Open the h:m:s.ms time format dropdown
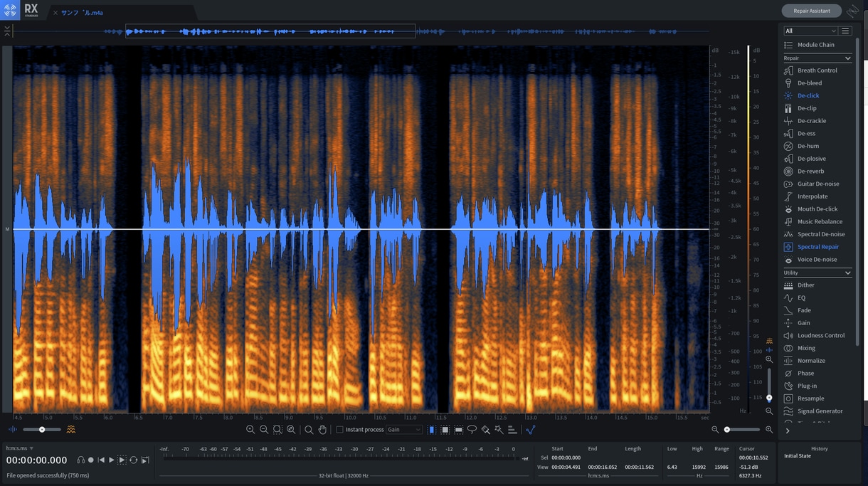This screenshot has width=868, height=486. [20, 448]
